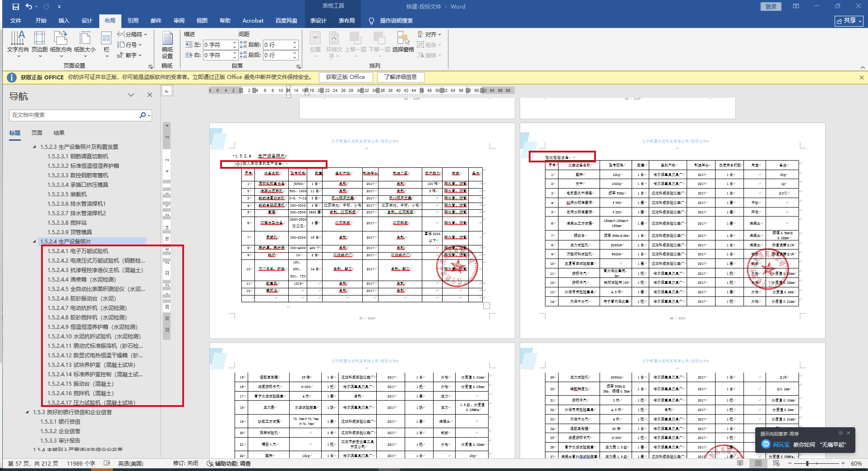Click the table move handle on page 57
The width and height of the screenshot is (868, 471).
point(238,164)
